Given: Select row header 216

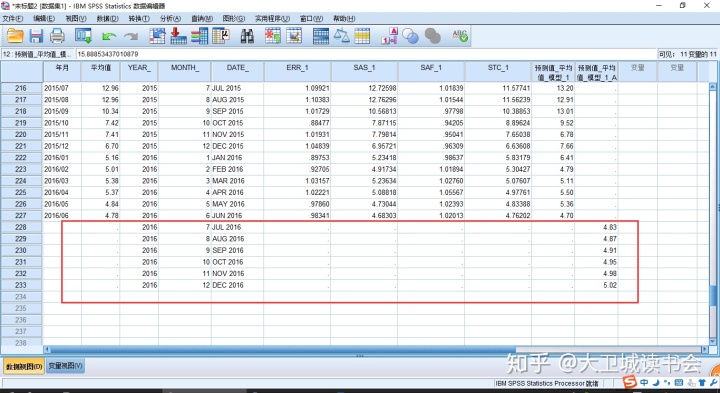Looking at the screenshot, I should 21,88.
